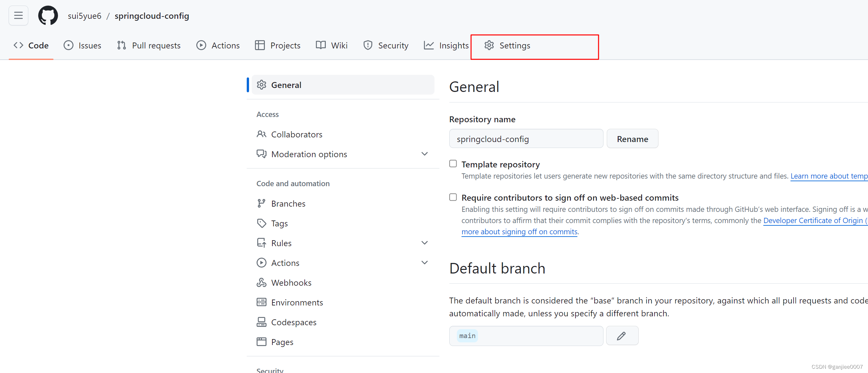868x373 pixels.
Task: Select the Webhooks settings icon
Action: (x=262, y=282)
